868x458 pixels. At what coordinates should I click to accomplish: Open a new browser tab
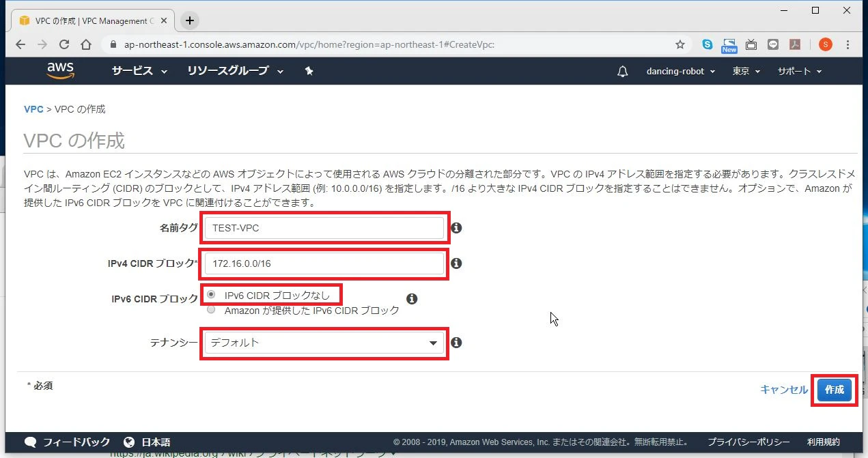pos(190,20)
